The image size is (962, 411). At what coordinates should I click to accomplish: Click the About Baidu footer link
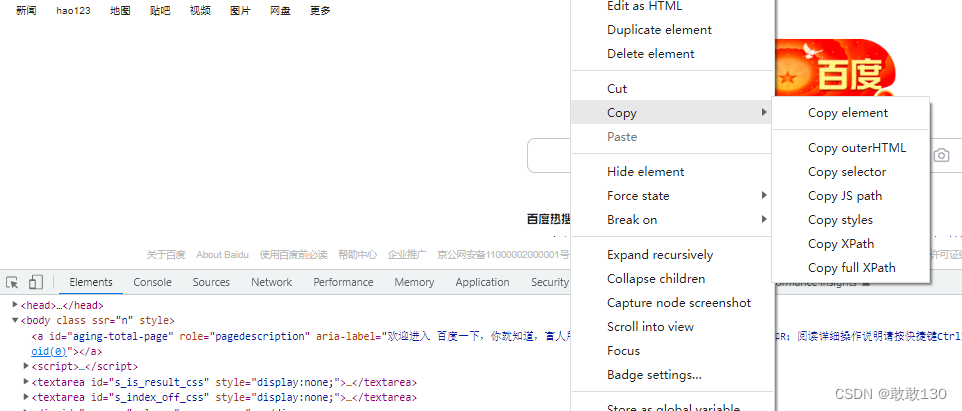pyautogui.click(x=222, y=255)
